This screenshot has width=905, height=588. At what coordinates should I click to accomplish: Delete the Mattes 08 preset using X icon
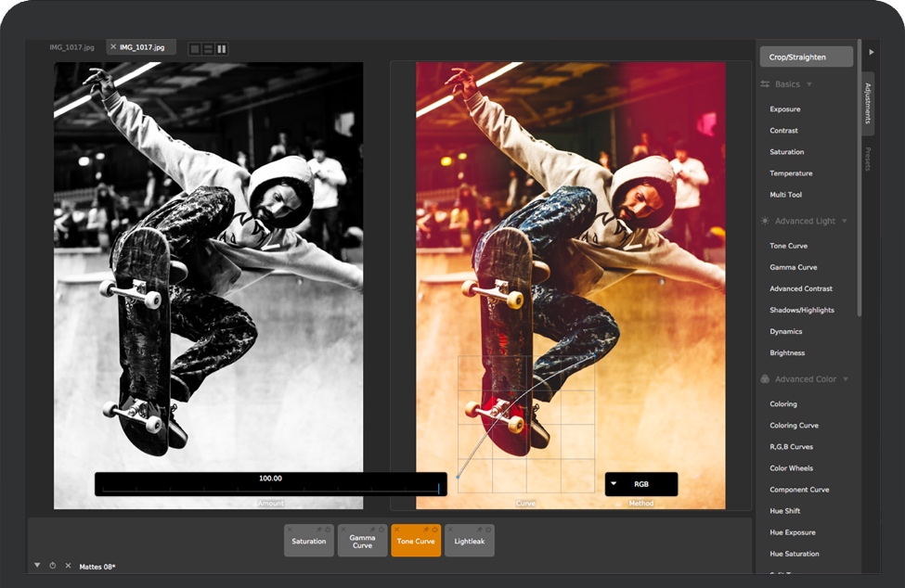click(x=68, y=566)
